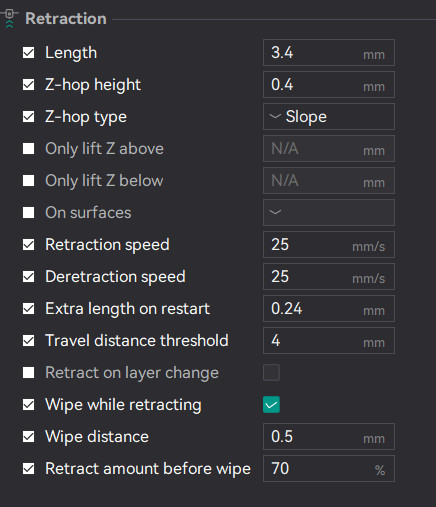Uncheck the Retraction speed override checkbox
This screenshot has height=507, width=436.
tap(28, 245)
